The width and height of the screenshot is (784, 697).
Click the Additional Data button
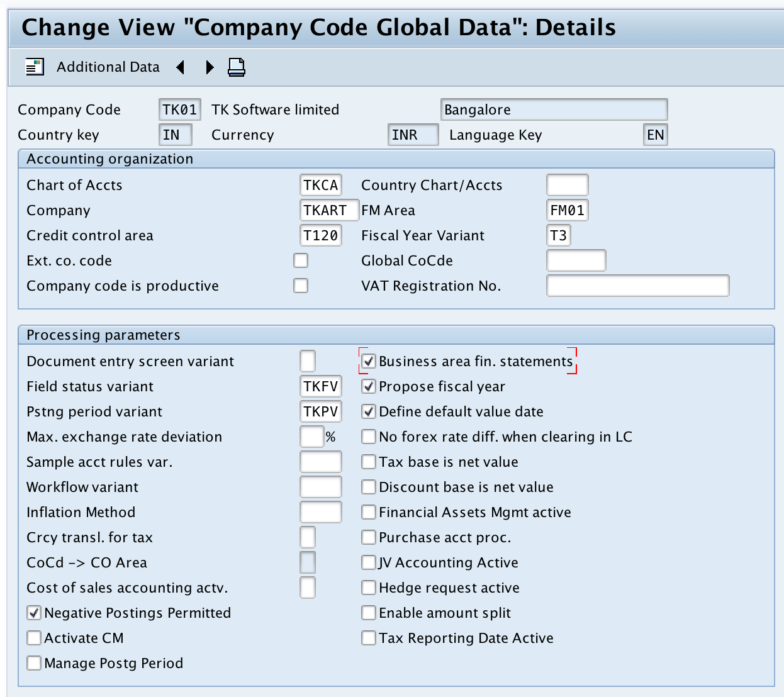(x=108, y=67)
